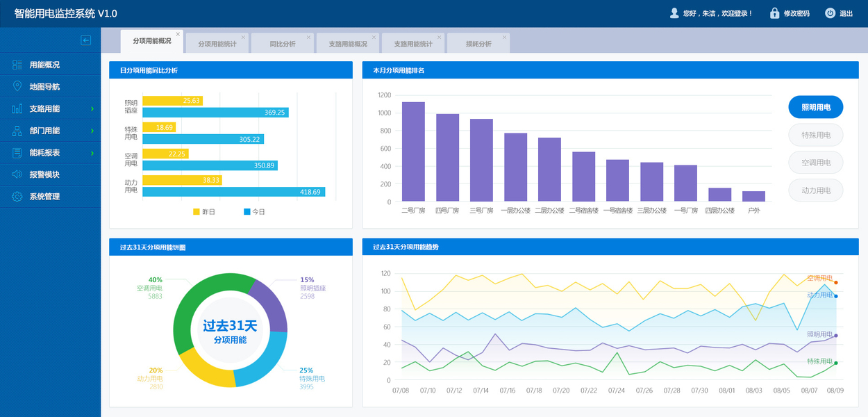868x417 pixels.
Task: Click the 418.69 动力用电 today bar
Action: tap(234, 192)
